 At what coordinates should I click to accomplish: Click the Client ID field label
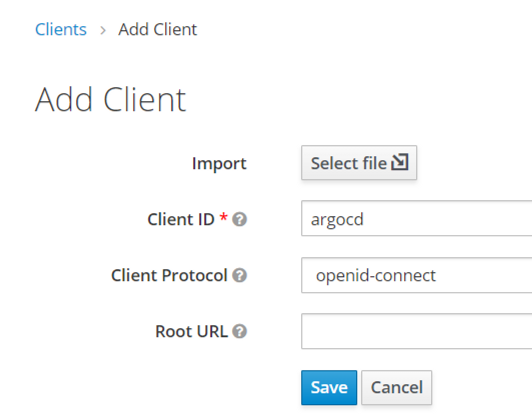point(181,219)
